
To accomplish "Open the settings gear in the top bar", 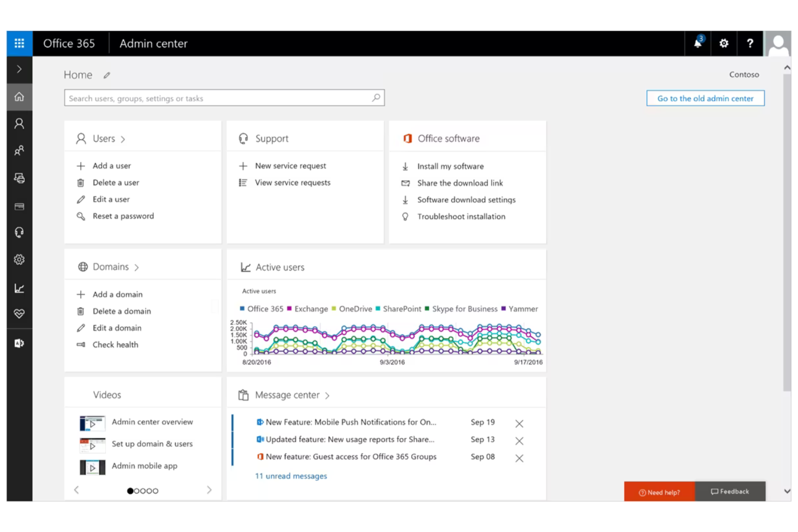I will 724,43.
